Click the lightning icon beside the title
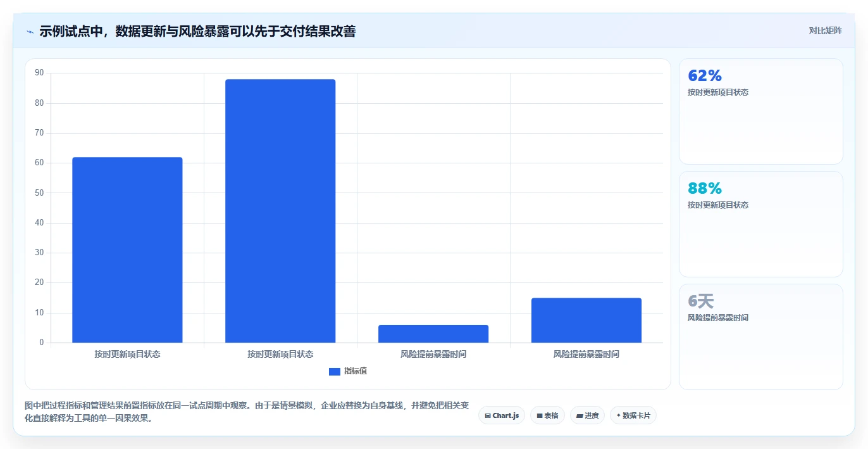Image resolution: width=868 pixels, height=449 pixels. [x=30, y=31]
